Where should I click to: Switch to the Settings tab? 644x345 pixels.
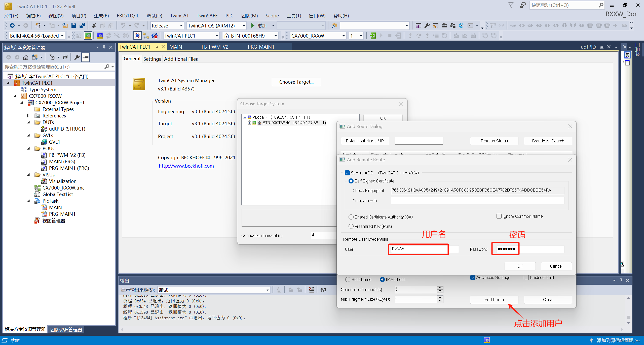(x=152, y=59)
